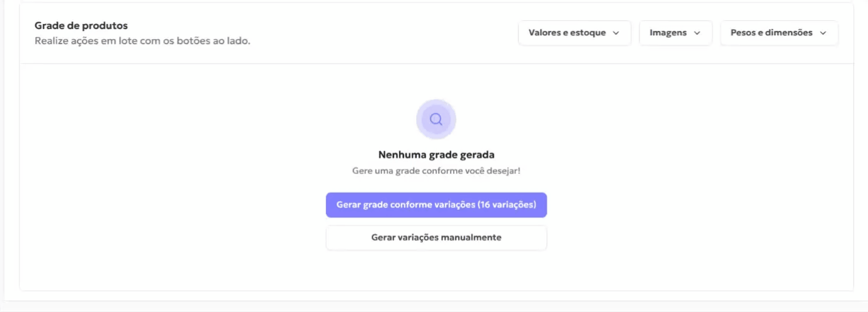Choose Gerar variações manualmente
Image resolution: width=868 pixels, height=312 pixels.
pos(436,238)
